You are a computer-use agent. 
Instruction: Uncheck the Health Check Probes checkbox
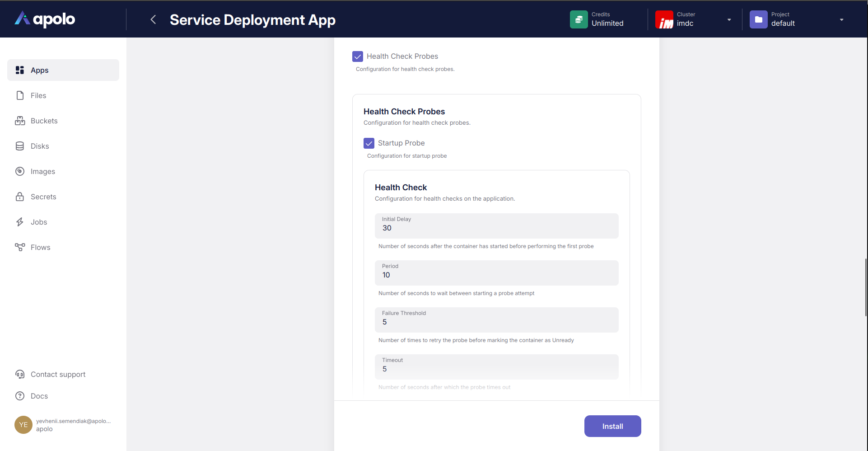358,56
